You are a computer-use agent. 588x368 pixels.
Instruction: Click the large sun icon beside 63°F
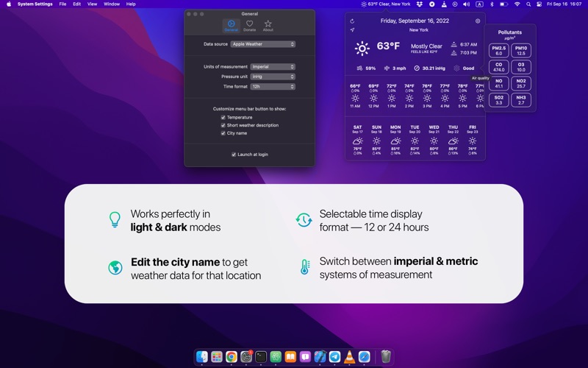tap(362, 48)
